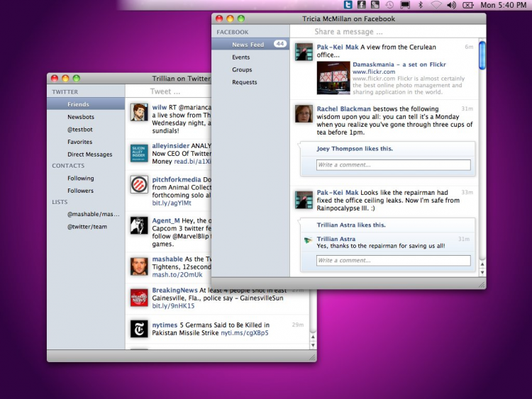Click Pak-Kei Mak's avatar on Cerulean post

click(304, 52)
